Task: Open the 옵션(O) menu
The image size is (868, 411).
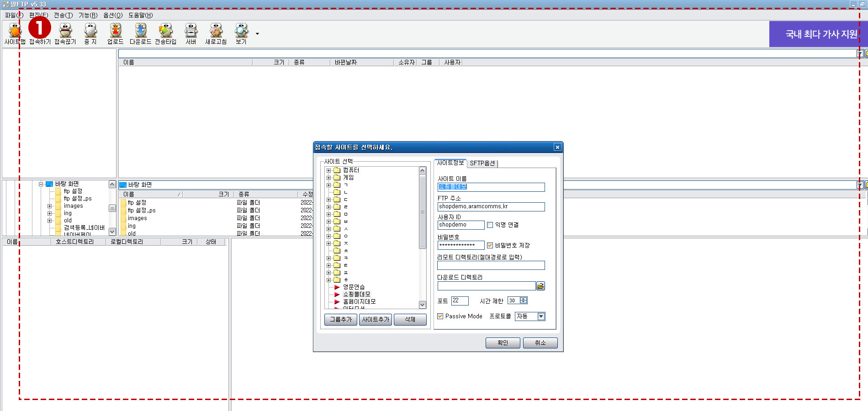Action: tap(113, 15)
